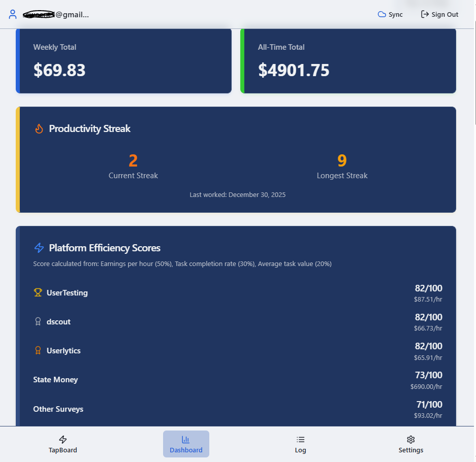Click the gmail account email label
The width and height of the screenshot is (476, 462).
tap(55, 14)
